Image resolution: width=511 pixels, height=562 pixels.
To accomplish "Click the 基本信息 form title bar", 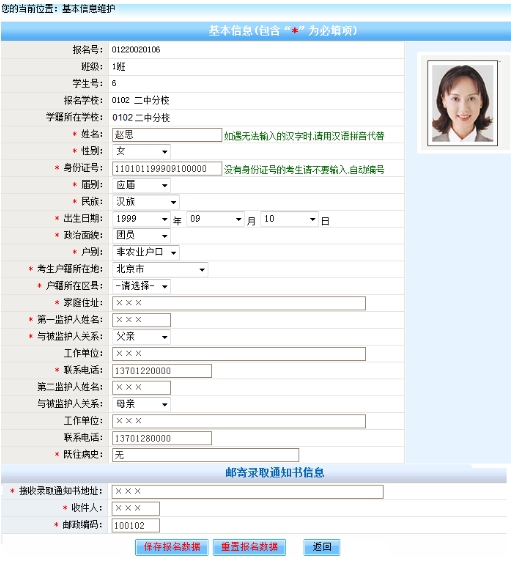I will [256, 31].
